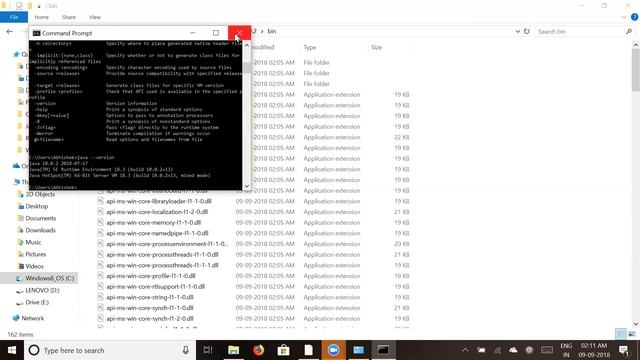Switch to details view layout icon
The height and width of the screenshot is (360, 640).
[620, 334]
